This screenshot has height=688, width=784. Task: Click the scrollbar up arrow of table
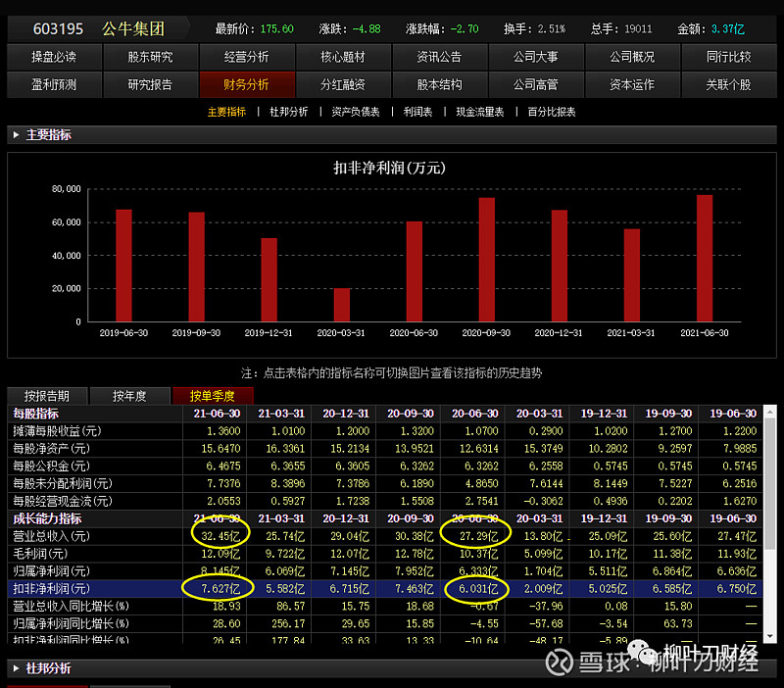point(769,412)
